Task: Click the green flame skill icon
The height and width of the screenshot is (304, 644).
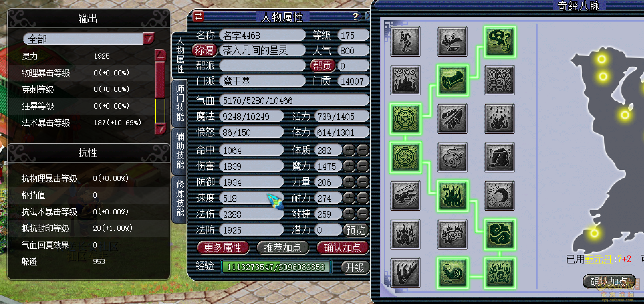Action: [452, 196]
